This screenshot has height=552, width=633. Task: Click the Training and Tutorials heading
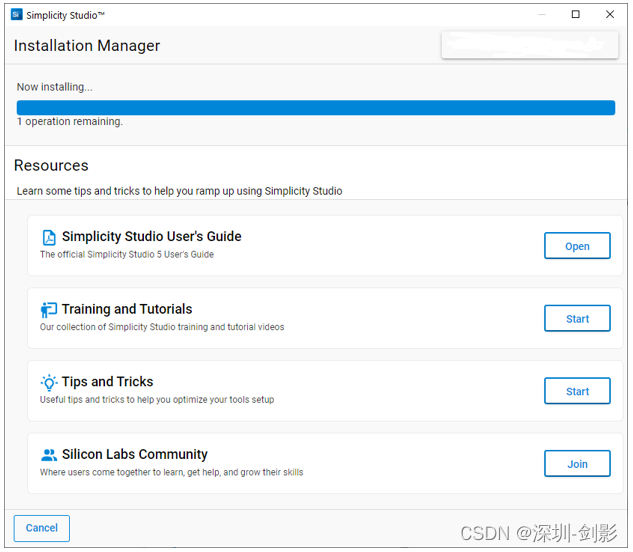(x=127, y=310)
